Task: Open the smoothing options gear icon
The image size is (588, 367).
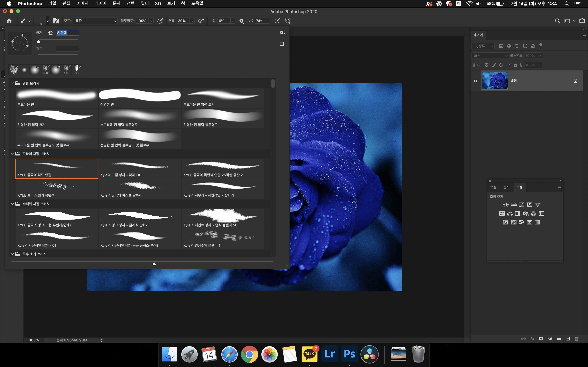Action: click(x=241, y=21)
